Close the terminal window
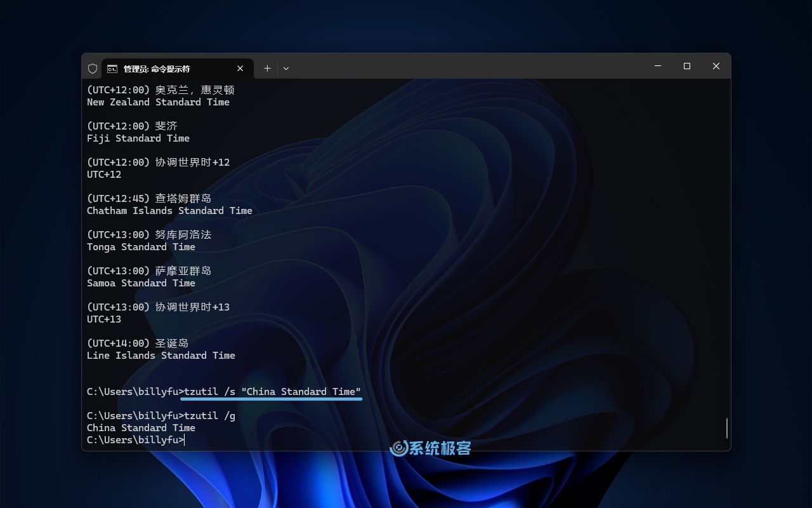 pos(716,66)
